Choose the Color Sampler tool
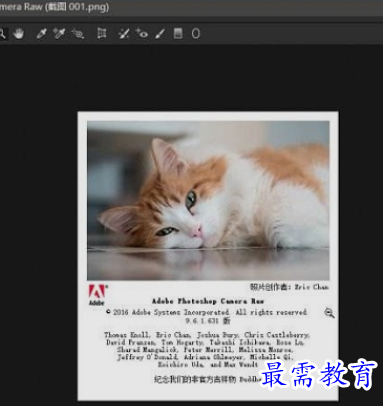The image size is (383, 406). 59,33
